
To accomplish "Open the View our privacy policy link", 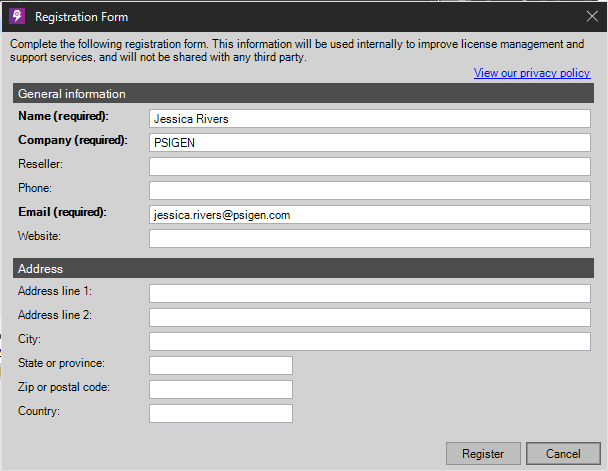I will click(532, 73).
